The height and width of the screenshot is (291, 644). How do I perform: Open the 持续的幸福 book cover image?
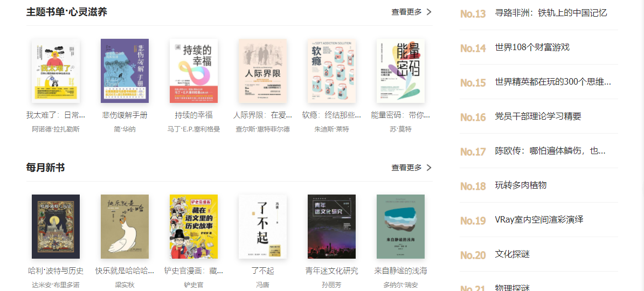click(x=194, y=71)
